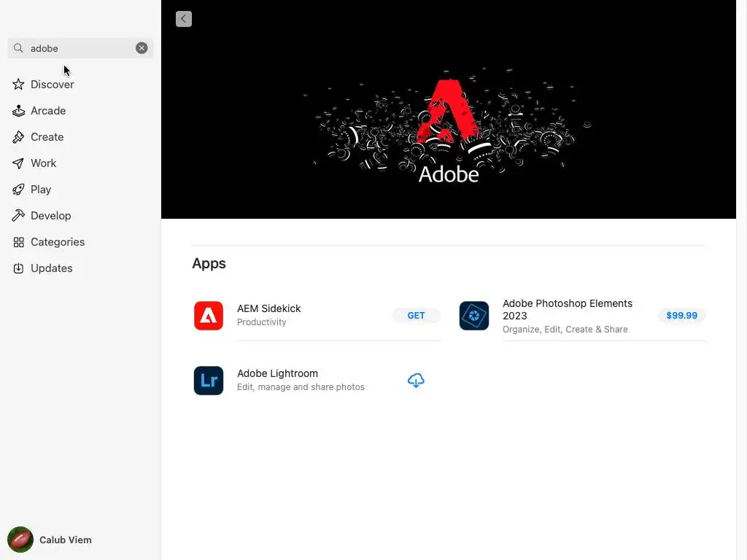Image resolution: width=747 pixels, height=560 pixels.
Task: Click the Work paper plane icon
Action: [18, 163]
